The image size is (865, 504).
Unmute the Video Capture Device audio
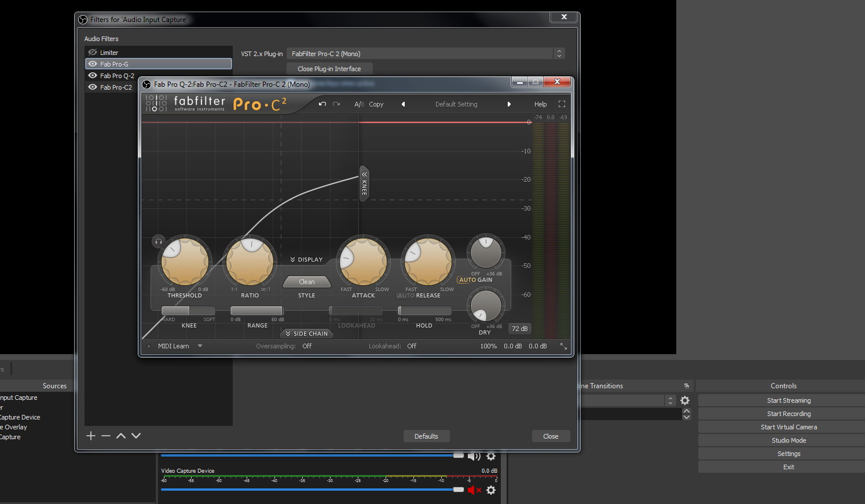(474, 490)
